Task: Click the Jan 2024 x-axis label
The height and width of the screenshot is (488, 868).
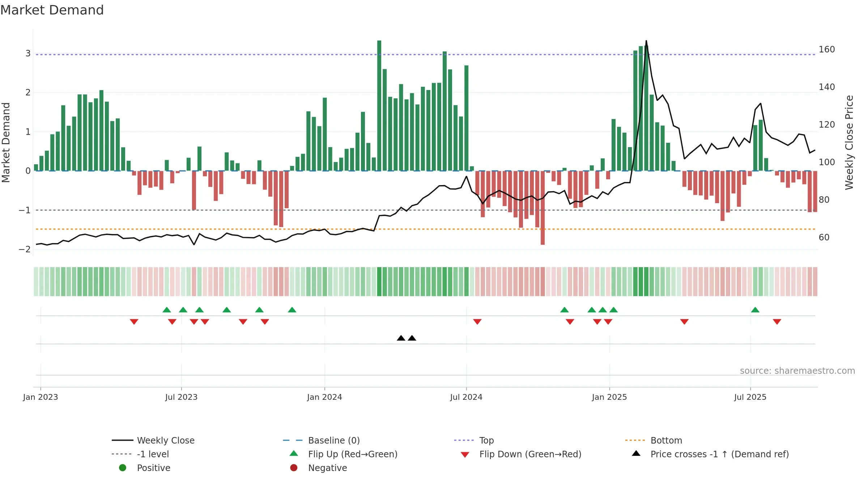Action: tap(324, 397)
